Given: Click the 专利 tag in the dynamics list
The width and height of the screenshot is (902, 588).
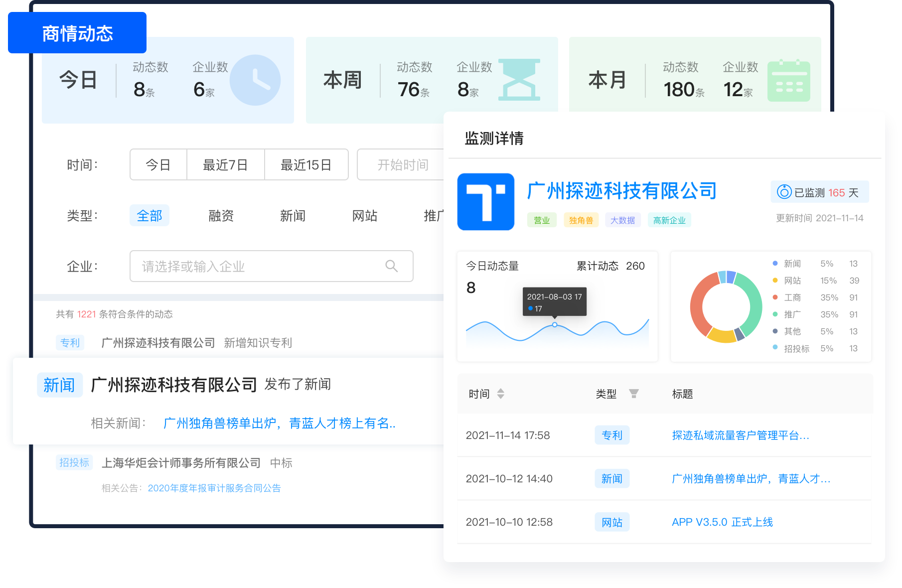Looking at the screenshot, I should click(x=70, y=342).
